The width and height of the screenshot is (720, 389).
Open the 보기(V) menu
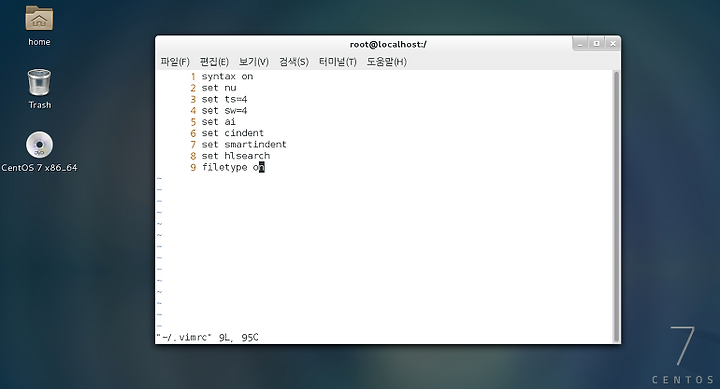[x=253, y=62]
